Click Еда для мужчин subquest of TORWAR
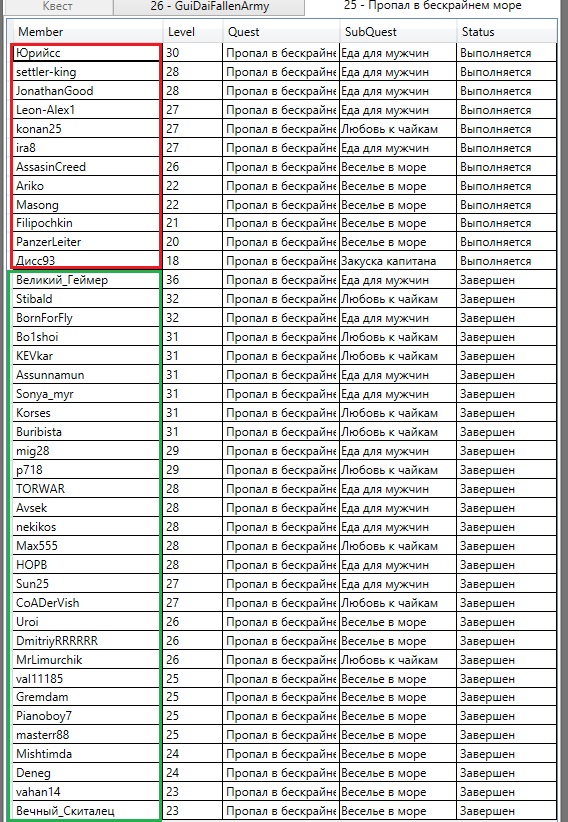This screenshot has height=822, width=568. pos(398,489)
